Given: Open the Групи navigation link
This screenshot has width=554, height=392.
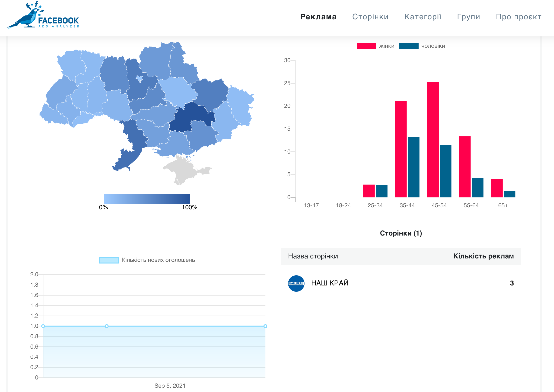Looking at the screenshot, I should (468, 17).
